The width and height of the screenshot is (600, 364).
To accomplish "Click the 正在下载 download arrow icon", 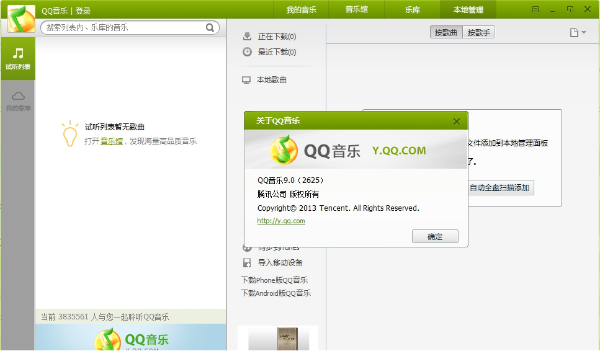I will coord(247,37).
